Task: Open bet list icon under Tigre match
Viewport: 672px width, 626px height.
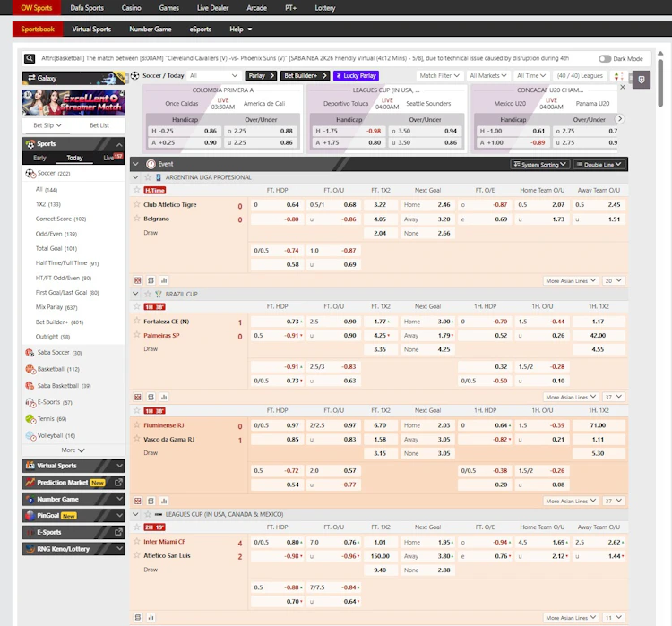Action: 151,280
